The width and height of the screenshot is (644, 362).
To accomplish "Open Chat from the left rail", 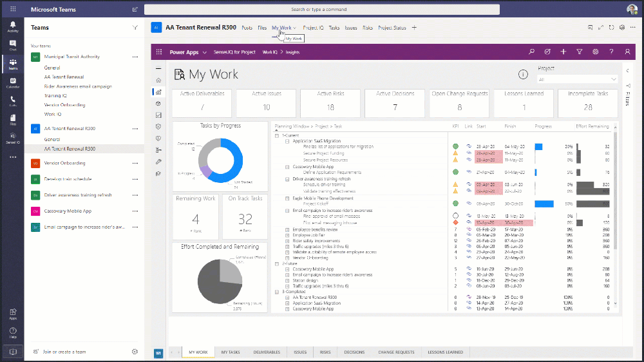I will point(13,46).
